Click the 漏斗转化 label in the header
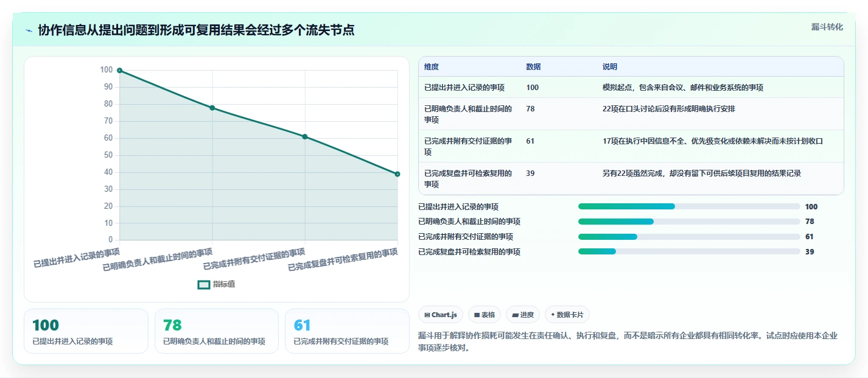The image size is (868, 378). [827, 27]
